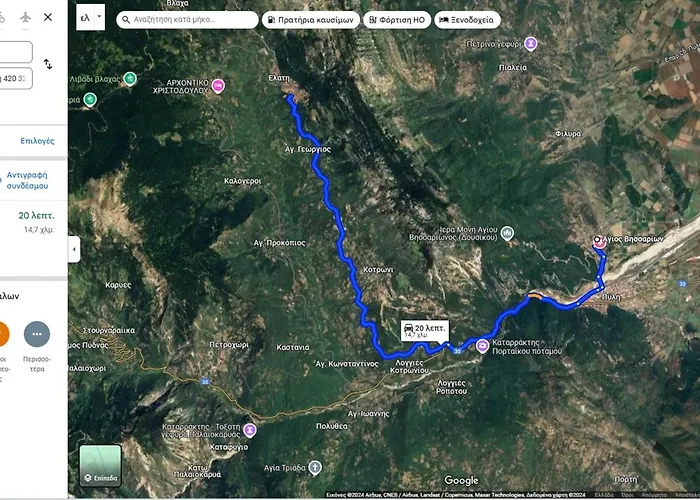This screenshot has width=700, height=500.
Task: Click the Πέτρινο γεφύρι landmark marker
Action: point(531,43)
